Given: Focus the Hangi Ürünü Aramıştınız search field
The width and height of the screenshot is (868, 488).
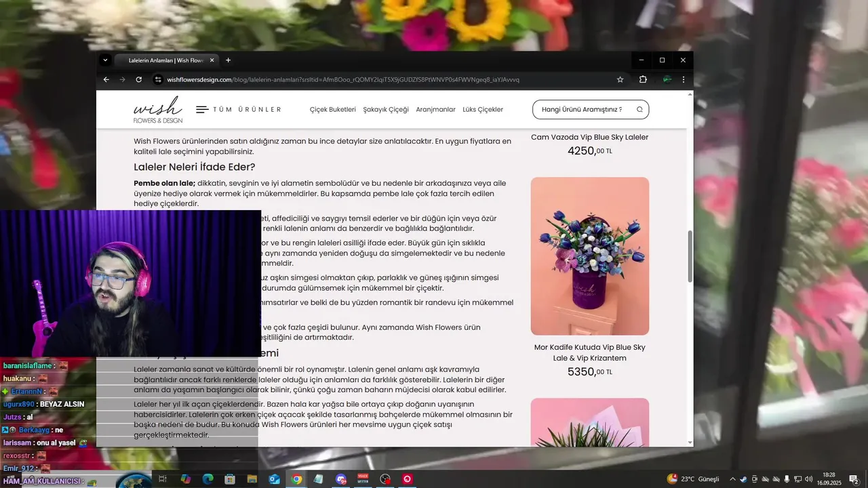Looking at the screenshot, I should click(x=591, y=109).
